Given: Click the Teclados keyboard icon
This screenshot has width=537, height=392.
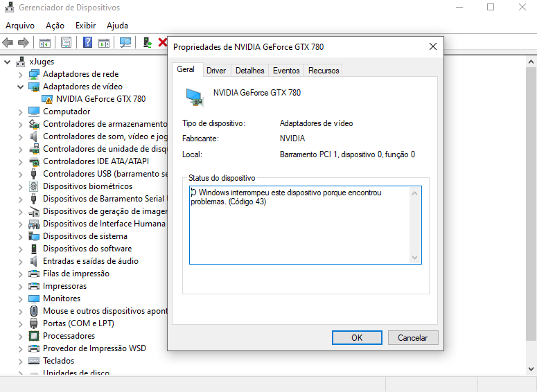Looking at the screenshot, I should [34, 361].
